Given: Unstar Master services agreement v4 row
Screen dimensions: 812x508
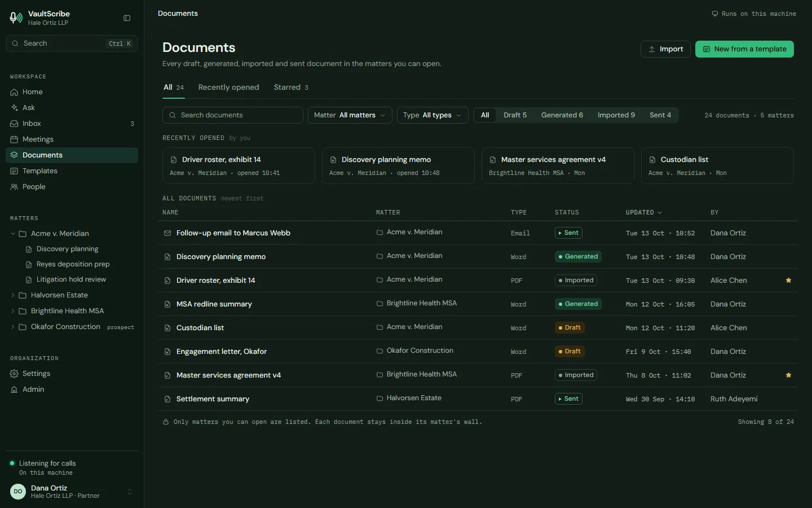Looking at the screenshot, I should point(788,375).
